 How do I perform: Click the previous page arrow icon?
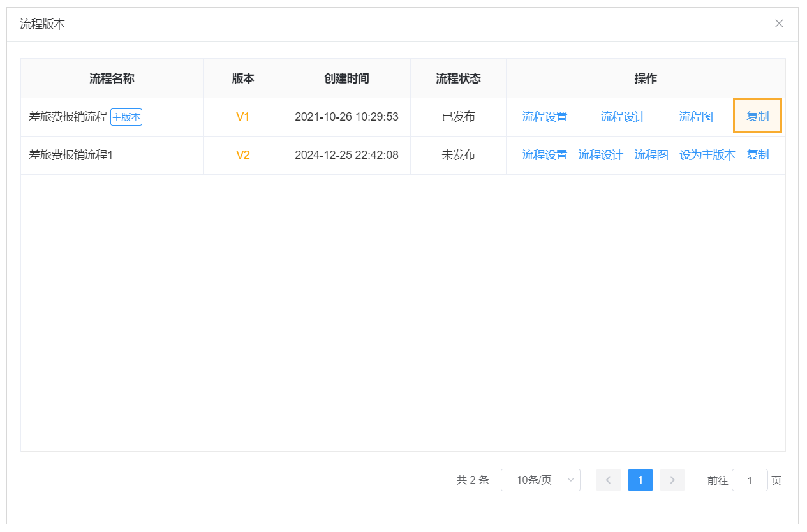[608, 480]
